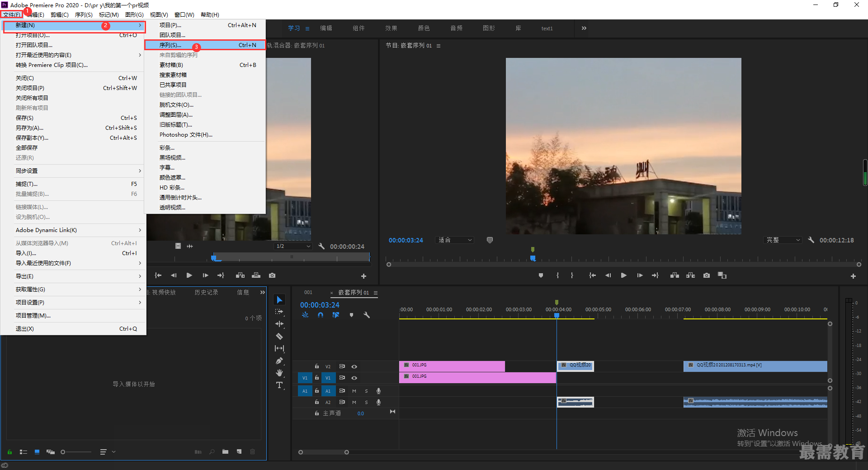Click Export Frame camera in Source monitor
This screenshot has width=868, height=470.
272,275
